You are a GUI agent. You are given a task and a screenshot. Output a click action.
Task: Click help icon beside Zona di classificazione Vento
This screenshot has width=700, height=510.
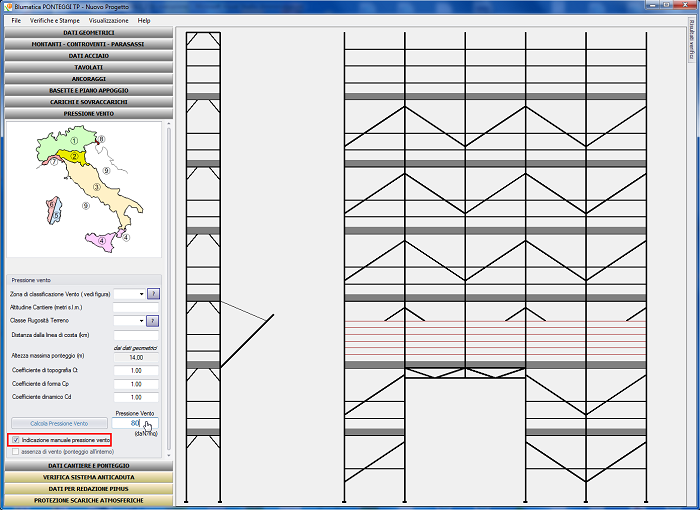coord(153,294)
